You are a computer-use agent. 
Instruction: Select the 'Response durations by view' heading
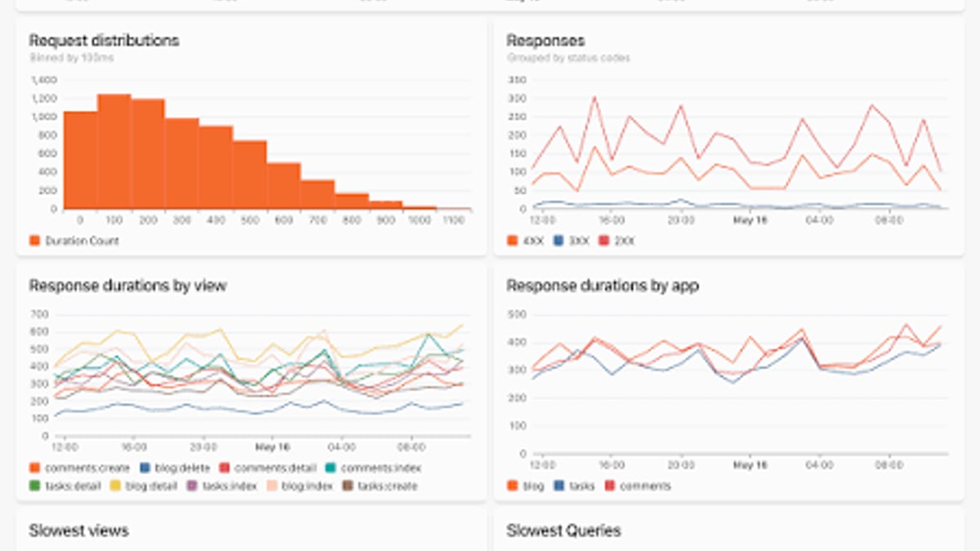128,286
